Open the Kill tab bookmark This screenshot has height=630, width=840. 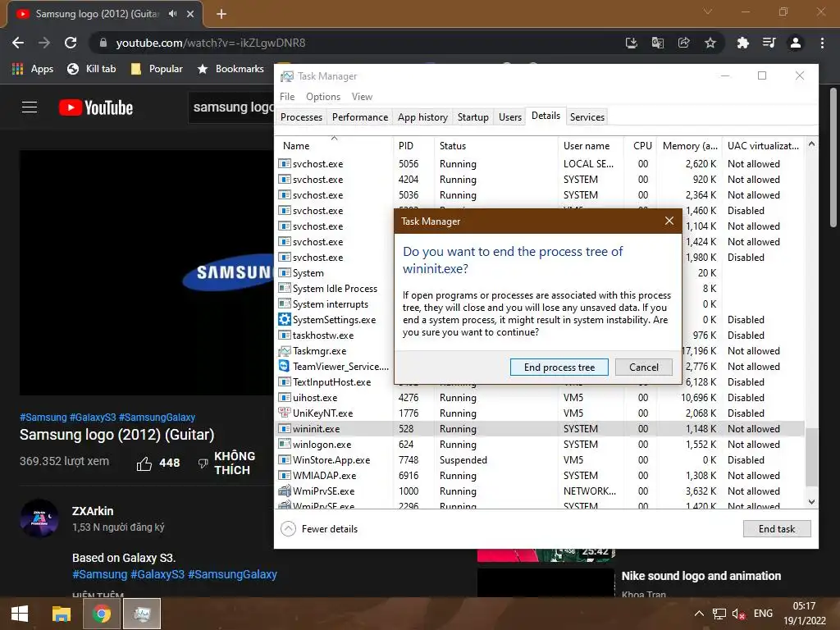click(x=92, y=69)
